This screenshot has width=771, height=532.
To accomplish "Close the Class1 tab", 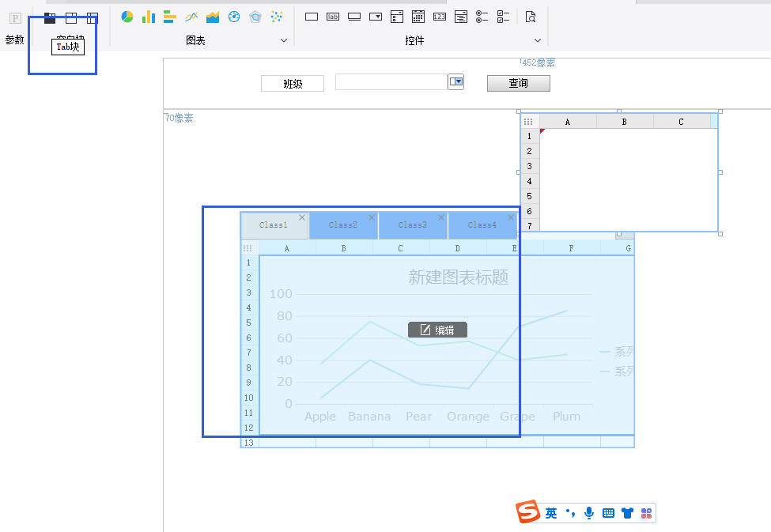I will pos(302,217).
